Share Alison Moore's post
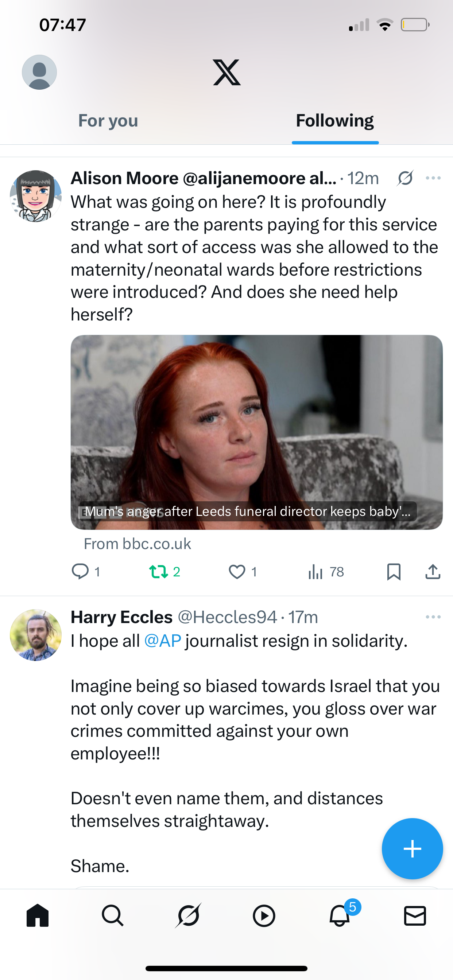Viewport: 453px width, 980px height. [433, 571]
